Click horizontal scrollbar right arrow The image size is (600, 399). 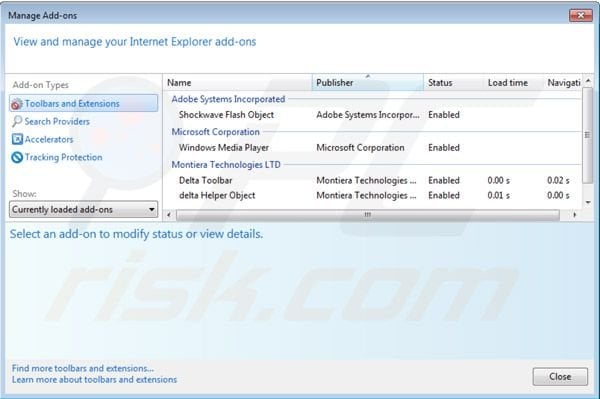(574, 215)
